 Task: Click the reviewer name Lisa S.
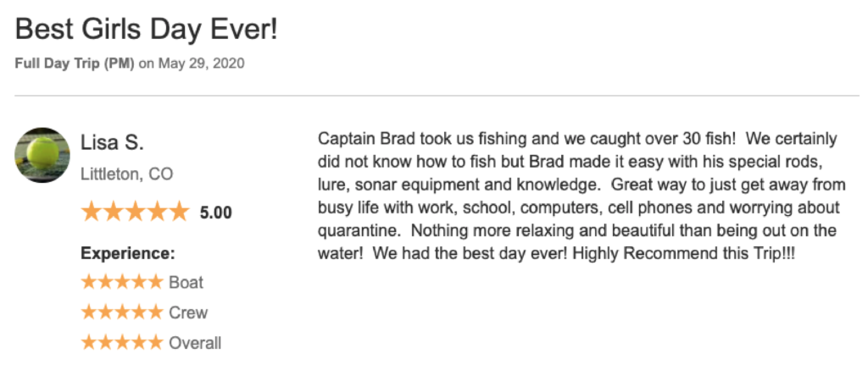[x=113, y=142]
